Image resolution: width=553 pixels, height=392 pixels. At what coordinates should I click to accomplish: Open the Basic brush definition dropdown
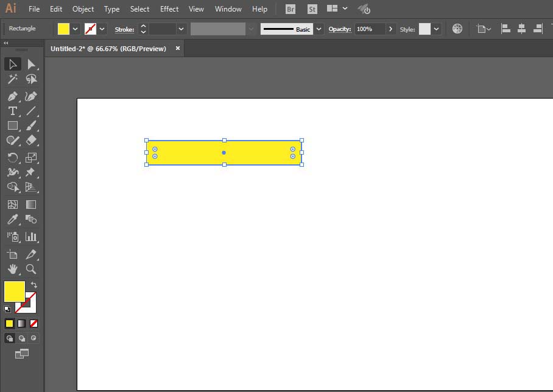coord(319,29)
